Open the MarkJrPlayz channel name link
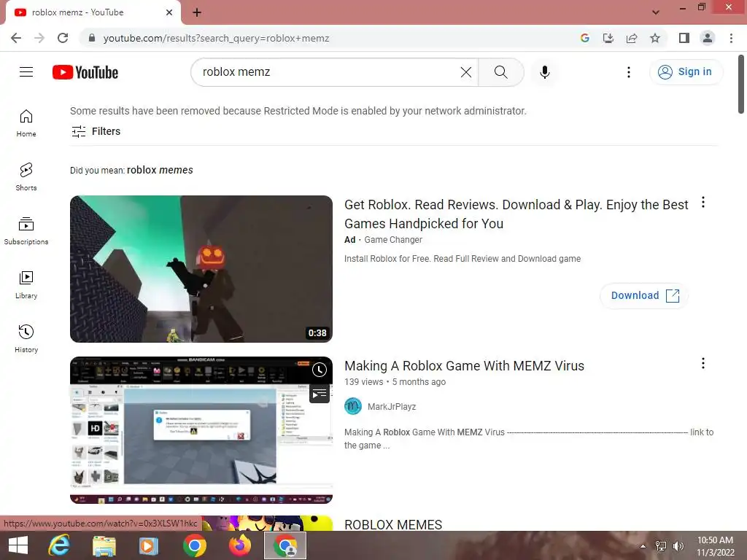The image size is (747, 560). [x=392, y=407]
